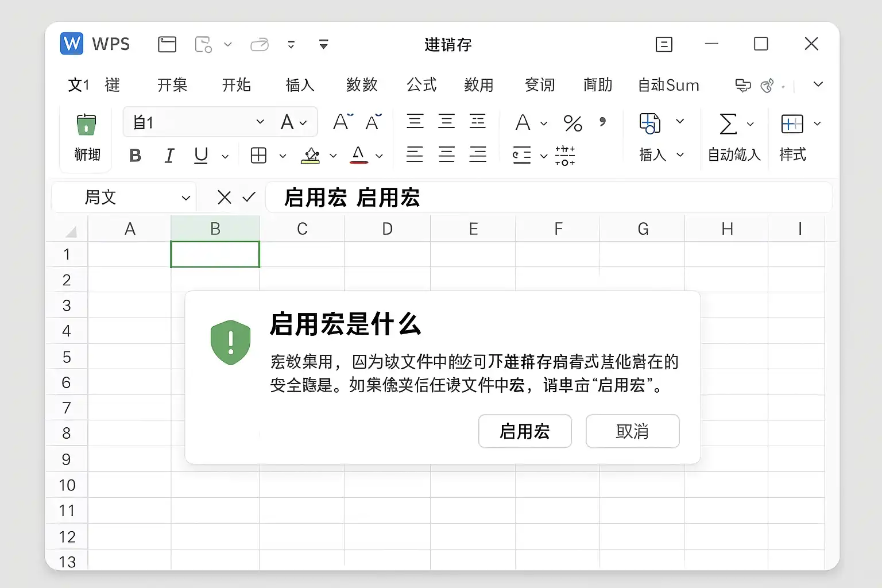Expand the font color dropdown arrow
The image size is (882, 588).
tap(379, 156)
